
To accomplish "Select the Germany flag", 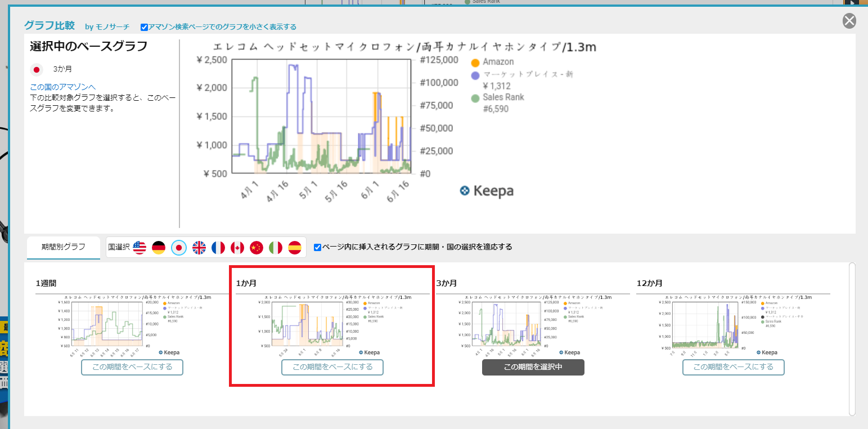I will pyautogui.click(x=159, y=247).
